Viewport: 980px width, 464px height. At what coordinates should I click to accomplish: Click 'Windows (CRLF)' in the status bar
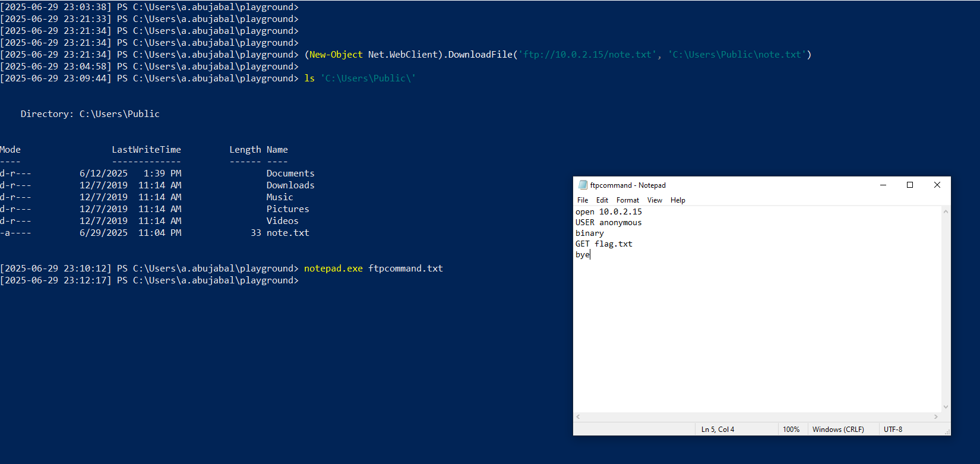[x=838, y=430]
